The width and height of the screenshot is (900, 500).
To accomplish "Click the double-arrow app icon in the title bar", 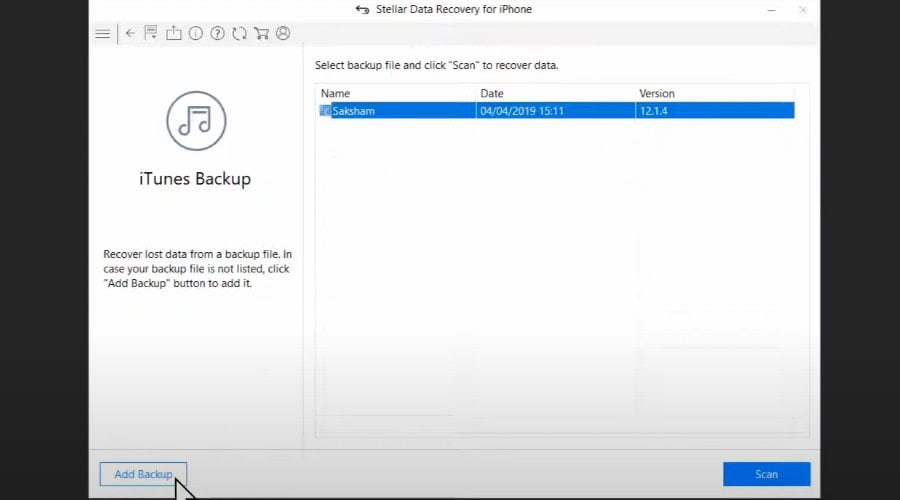I will 362,10.
